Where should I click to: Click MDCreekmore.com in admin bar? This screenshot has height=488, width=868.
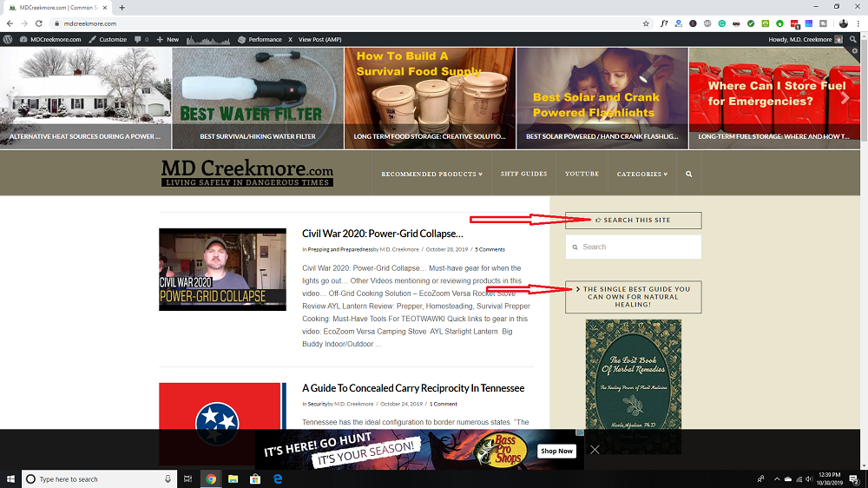coord(50,39)
